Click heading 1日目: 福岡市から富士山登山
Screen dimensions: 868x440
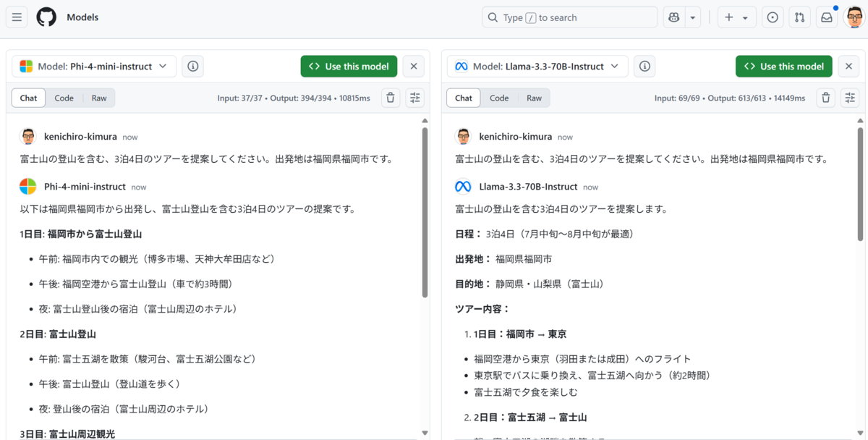81,234
